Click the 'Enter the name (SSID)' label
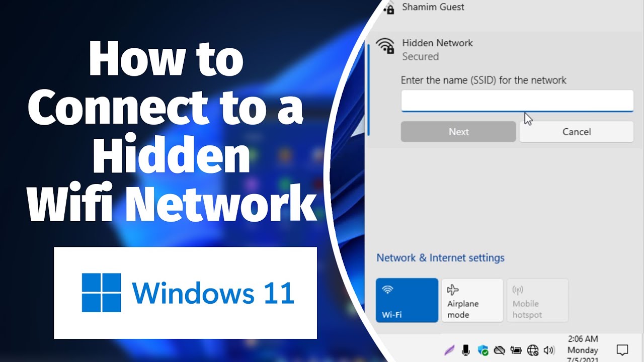644x362 pixels. click(484, 80)
